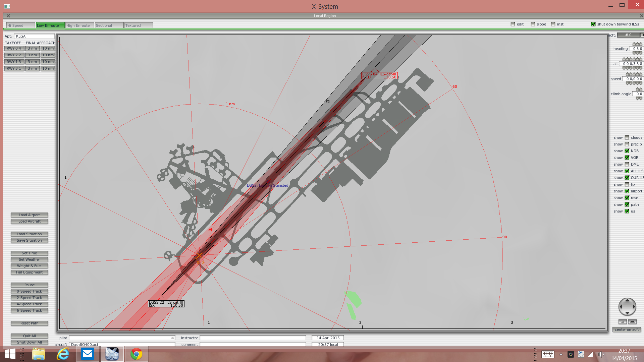
Task: Click the Apt airport code field
Action: tap(34, 36)
